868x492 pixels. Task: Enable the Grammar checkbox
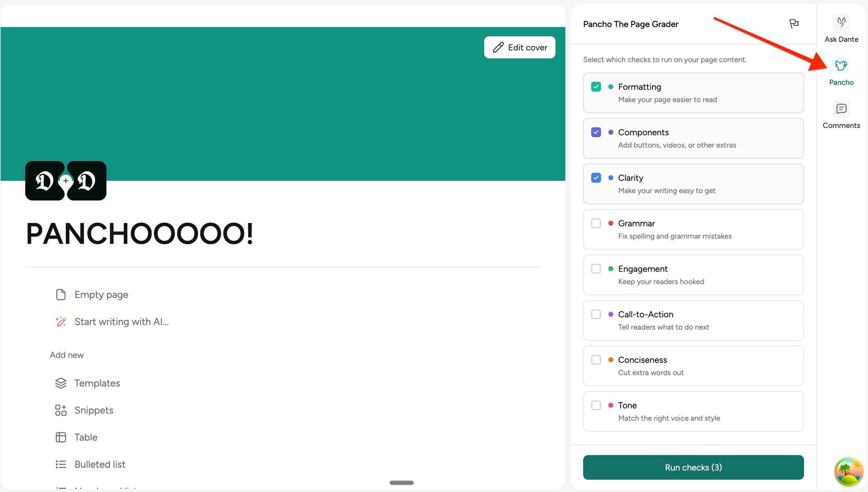596,223
